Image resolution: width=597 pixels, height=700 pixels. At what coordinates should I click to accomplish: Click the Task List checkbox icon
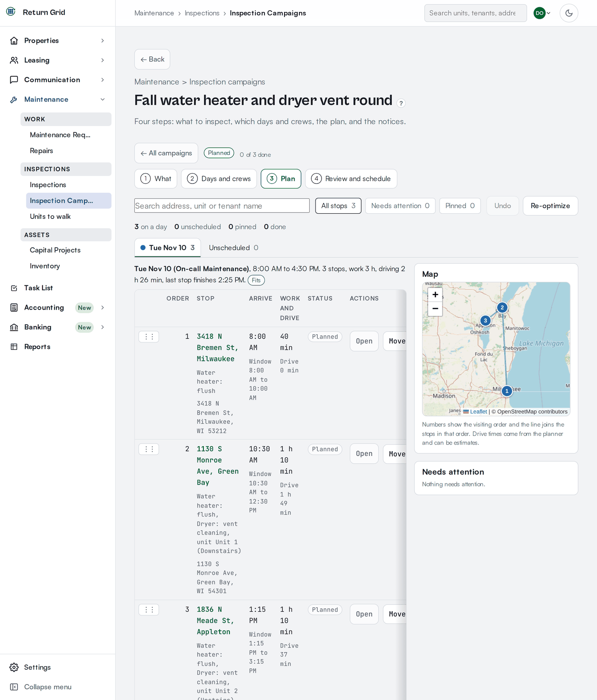coord(14,288)
